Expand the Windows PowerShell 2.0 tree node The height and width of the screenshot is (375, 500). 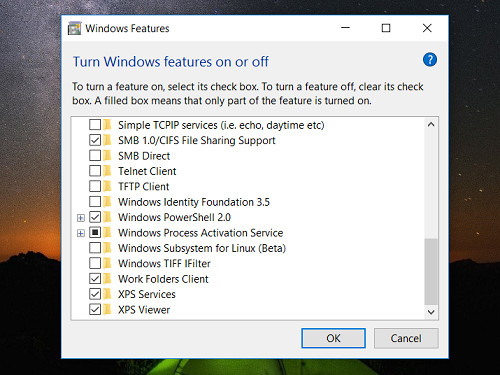tap(81, 218)
